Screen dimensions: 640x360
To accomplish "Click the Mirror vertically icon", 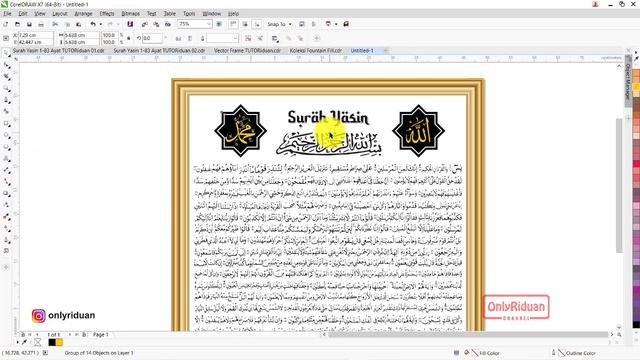I will point(190,38).
